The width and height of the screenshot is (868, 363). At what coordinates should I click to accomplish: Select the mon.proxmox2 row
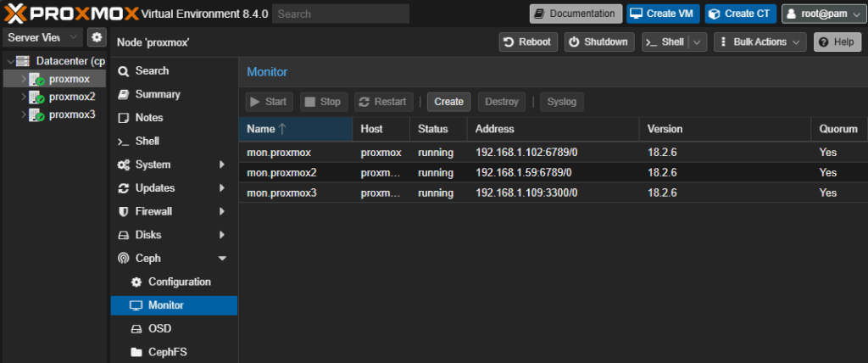pyautogui.click(x=553, y=173)
